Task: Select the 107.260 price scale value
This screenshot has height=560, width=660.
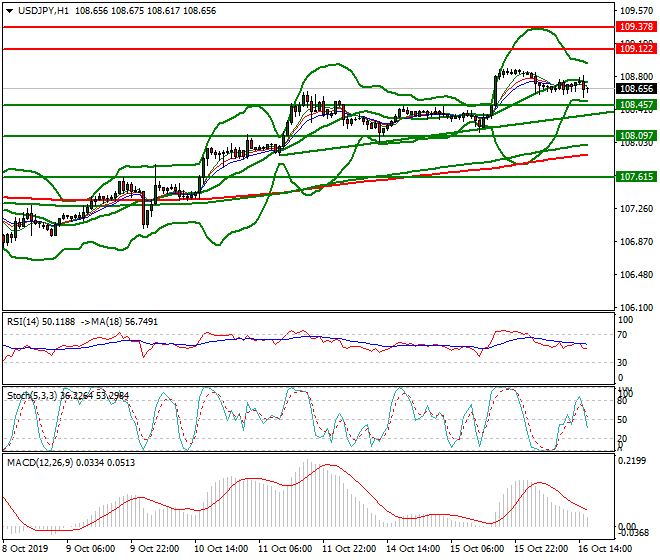Action: [x=636, y=209]
